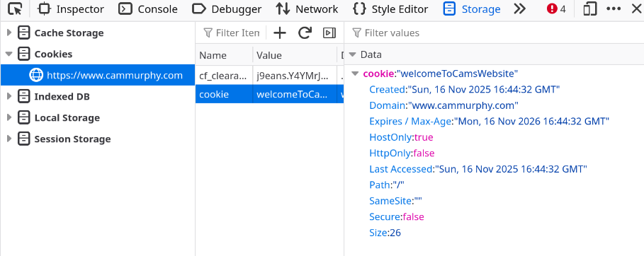
Task: Click the Expires / Max-Age line
Action: click(489, 122)
